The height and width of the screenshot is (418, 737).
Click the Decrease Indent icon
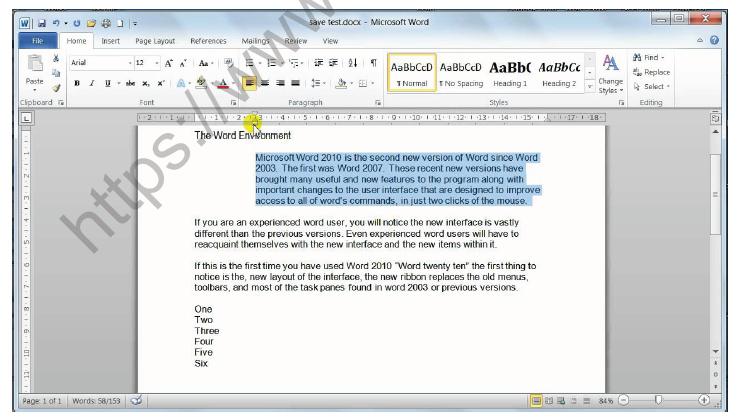[318, 63]
